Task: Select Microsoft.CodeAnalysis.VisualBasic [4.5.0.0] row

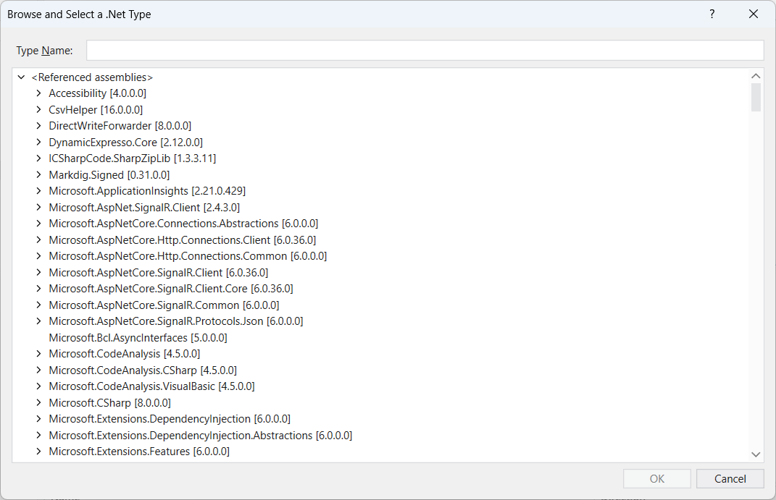Action: (x=151, y=386)
